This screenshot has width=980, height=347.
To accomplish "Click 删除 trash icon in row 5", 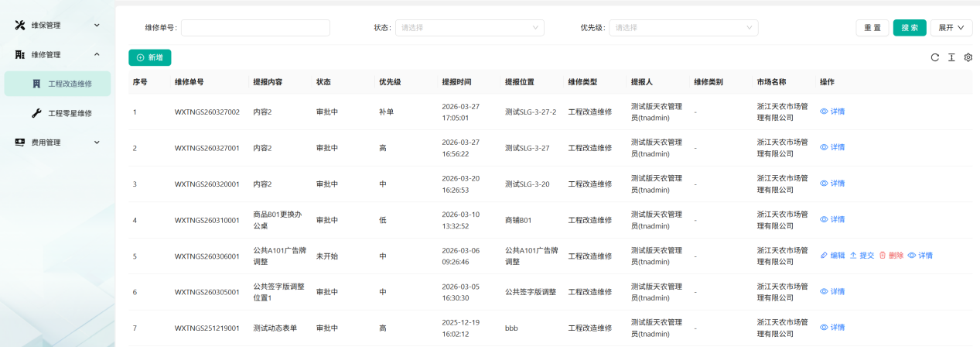I will coord(883,256).
